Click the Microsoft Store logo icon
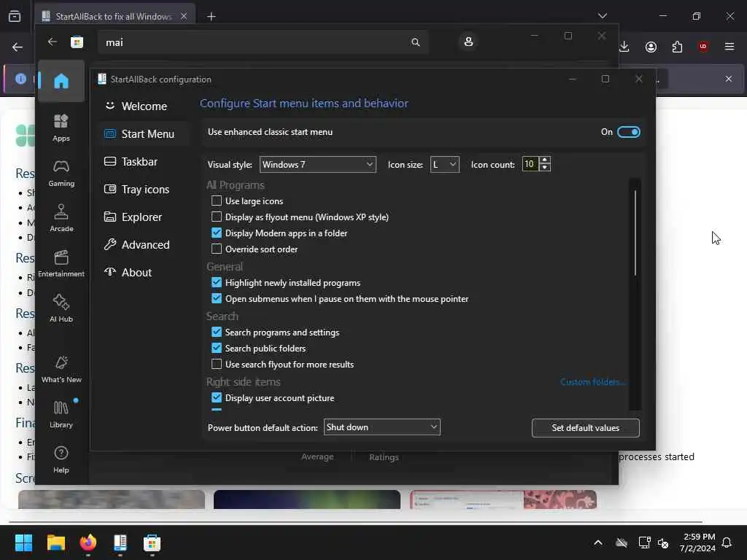747x560 pixels. [77, 42]
